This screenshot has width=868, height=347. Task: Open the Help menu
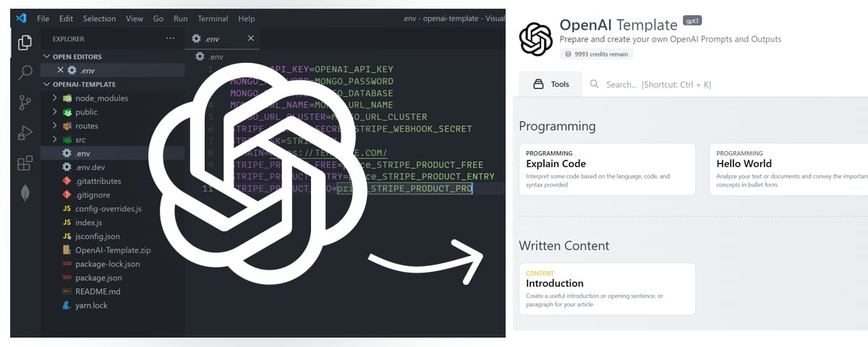[x=246, y=18]
